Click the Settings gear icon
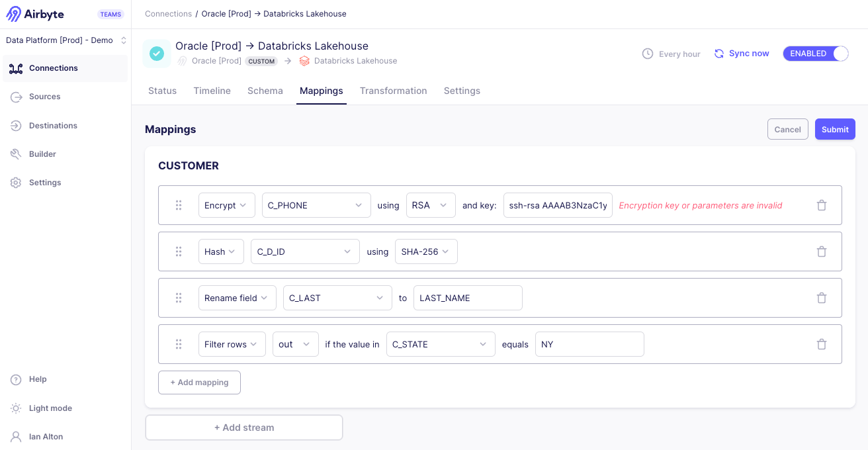The height and width of the screenshot is (450, 868). click(17, 183)
